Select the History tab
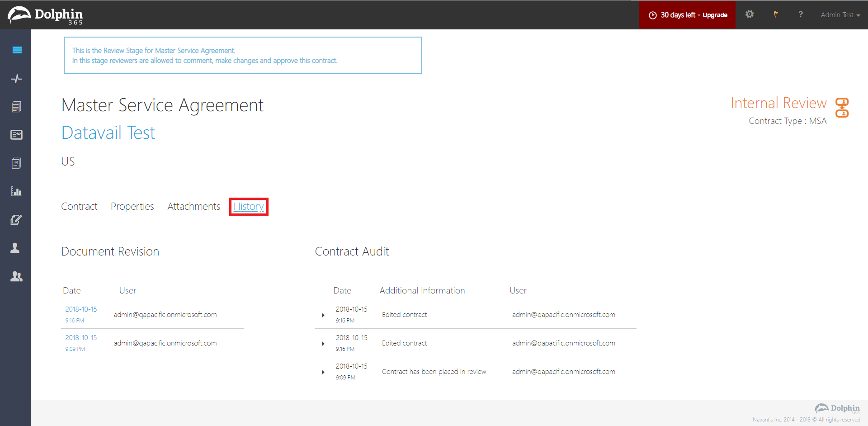 249,207
